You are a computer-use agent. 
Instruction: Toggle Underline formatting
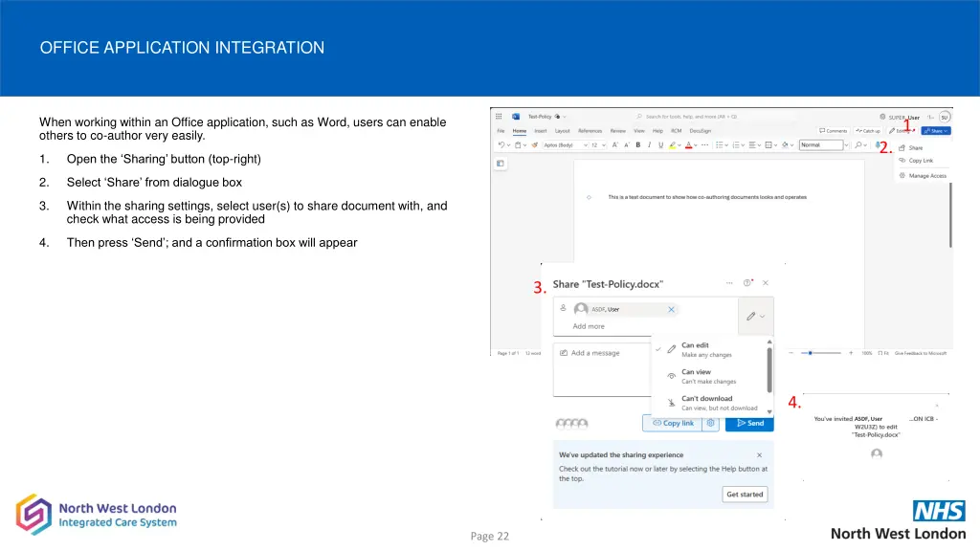pyautogui.click(x=661, y=145)
